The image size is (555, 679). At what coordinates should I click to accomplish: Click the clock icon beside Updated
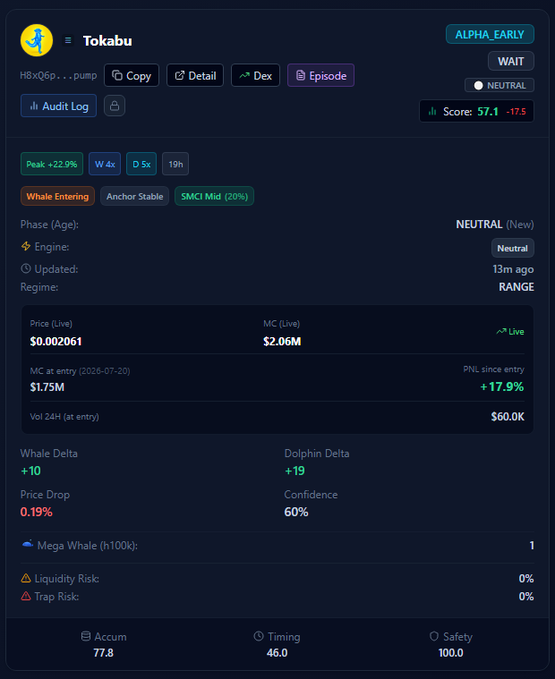click(26, 269)
